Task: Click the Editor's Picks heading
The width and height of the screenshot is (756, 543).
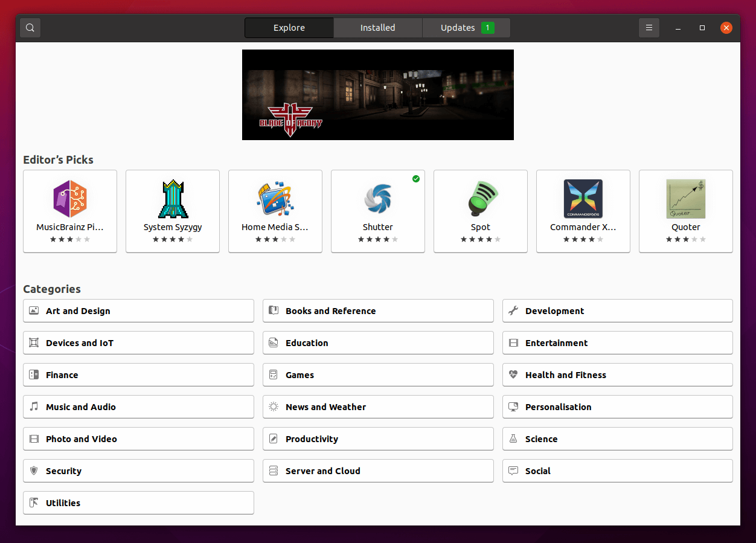Action: 59,160
